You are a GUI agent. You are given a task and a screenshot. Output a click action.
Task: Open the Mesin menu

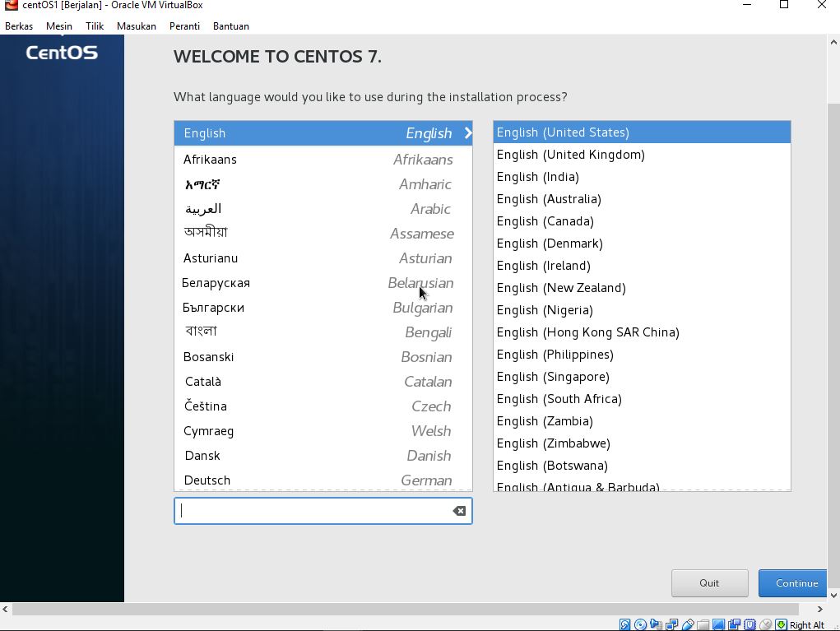click(x=59, y=26)
